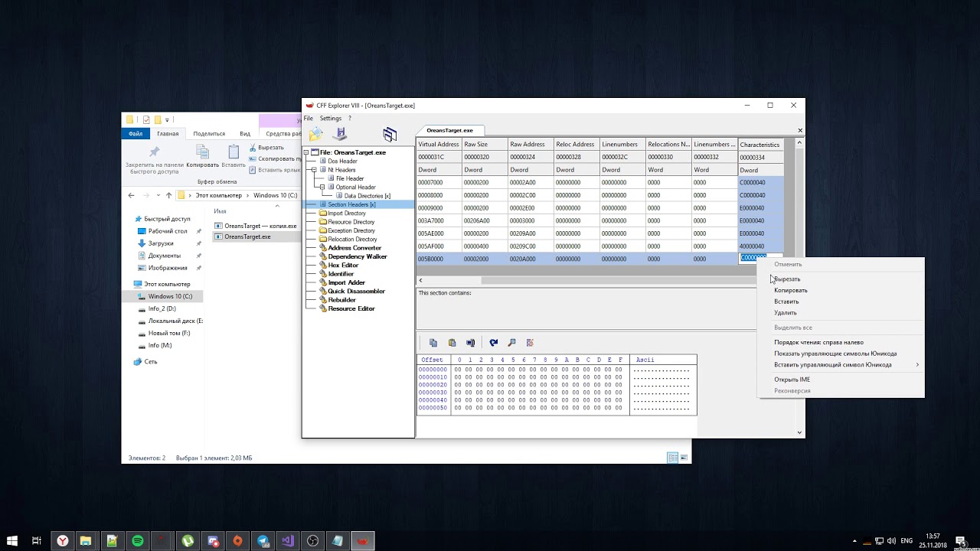Screen dimensions: 980x551
Task: Choose Порядок чтения: справа налево option
Action: point(840,343)
